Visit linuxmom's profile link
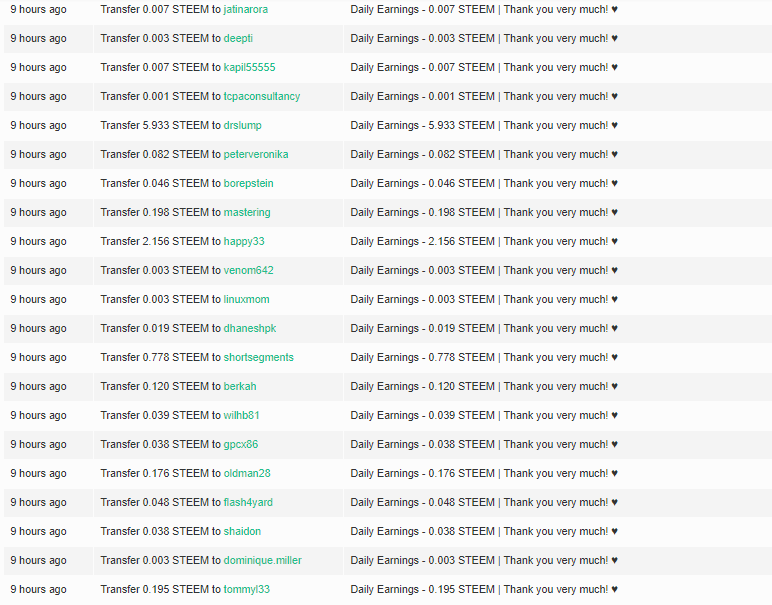The width and height of the screenshot is (772, 605). tap(247, 300)
